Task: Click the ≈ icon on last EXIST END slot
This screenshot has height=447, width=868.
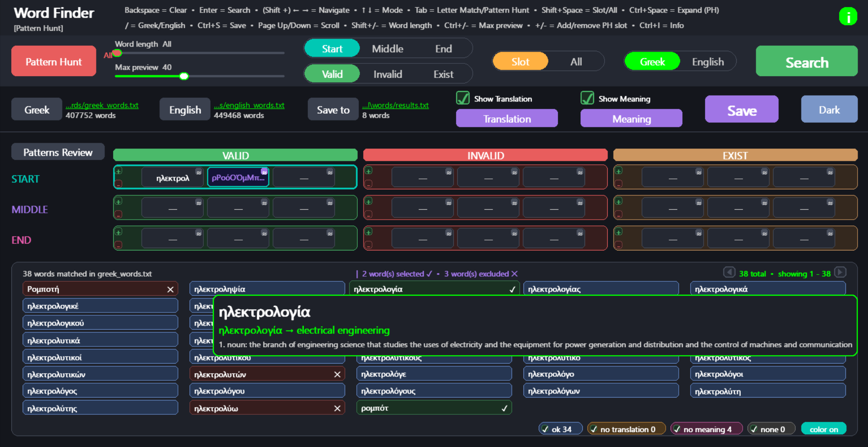Action: (x=830, y=233)
